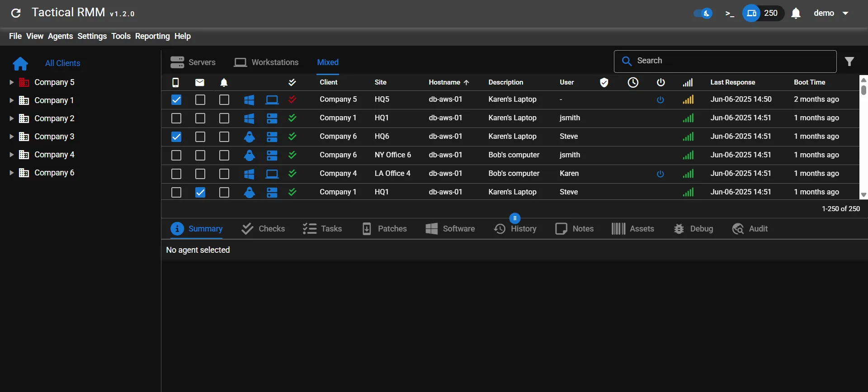Open the Tools menu
This screenshot has height=392, width=868.
(x=121, y=36)
